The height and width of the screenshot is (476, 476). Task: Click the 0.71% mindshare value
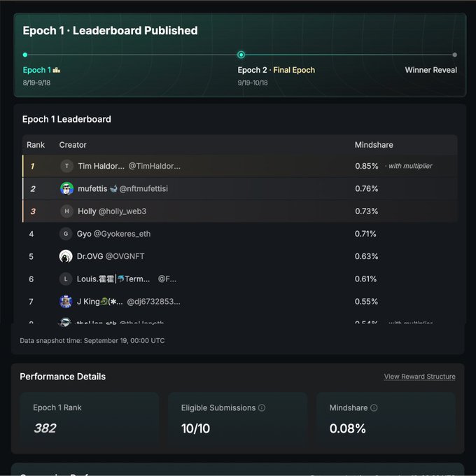point(365,234)
